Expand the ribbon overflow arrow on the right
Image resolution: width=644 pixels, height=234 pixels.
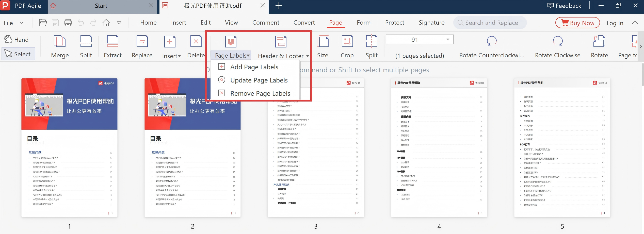[641, 46]
